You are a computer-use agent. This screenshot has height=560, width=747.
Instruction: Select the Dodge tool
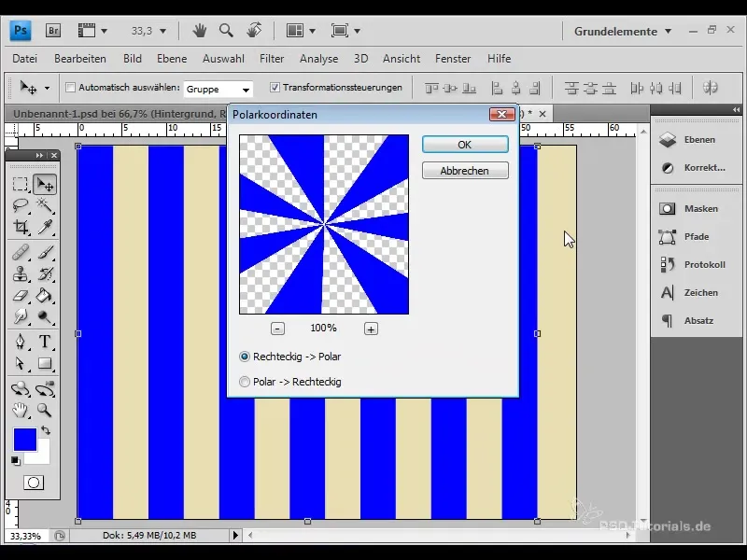tap(45, 316)
